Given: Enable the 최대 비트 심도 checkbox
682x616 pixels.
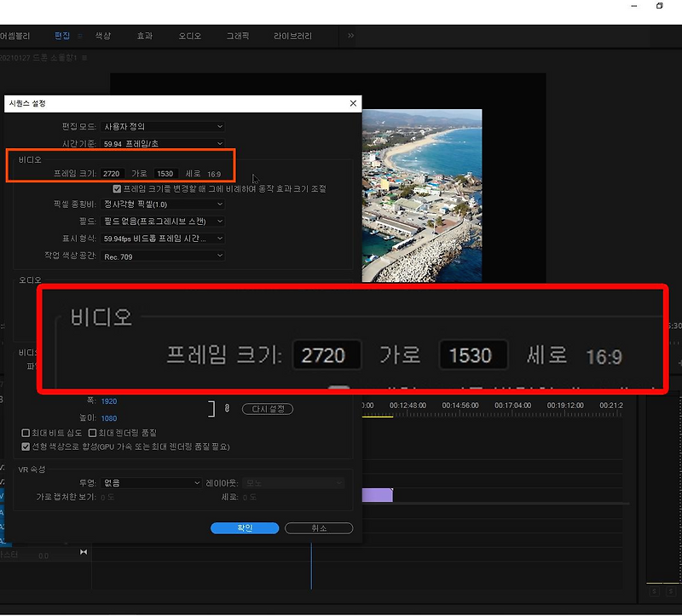Looking at the screenshot, I should pyautogui.click(x=27, y=433).
